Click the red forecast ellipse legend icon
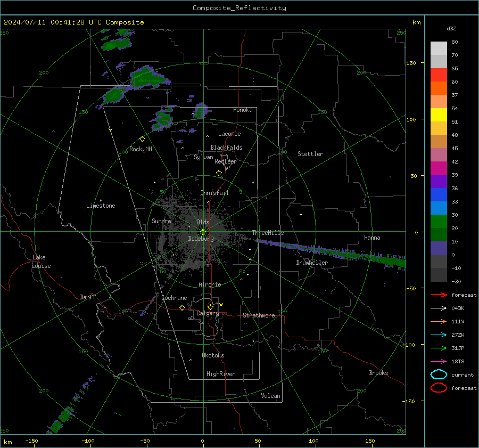The height and width of the screenshot is (448, 479). point(439,388)
